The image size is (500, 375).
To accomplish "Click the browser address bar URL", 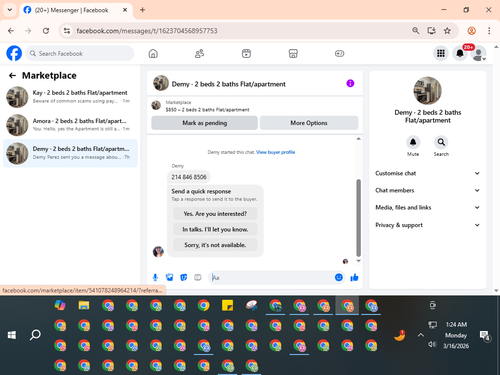I will click(x=147, y=31).
